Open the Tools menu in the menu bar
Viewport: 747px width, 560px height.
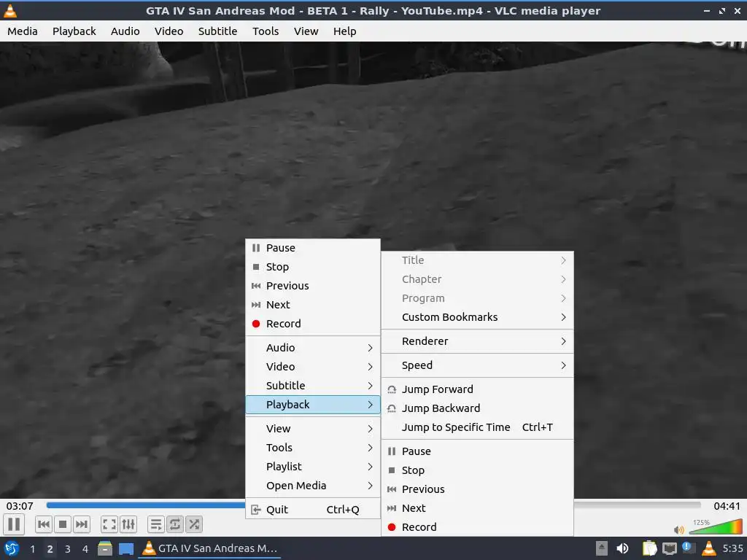click(x=266, y=31)
